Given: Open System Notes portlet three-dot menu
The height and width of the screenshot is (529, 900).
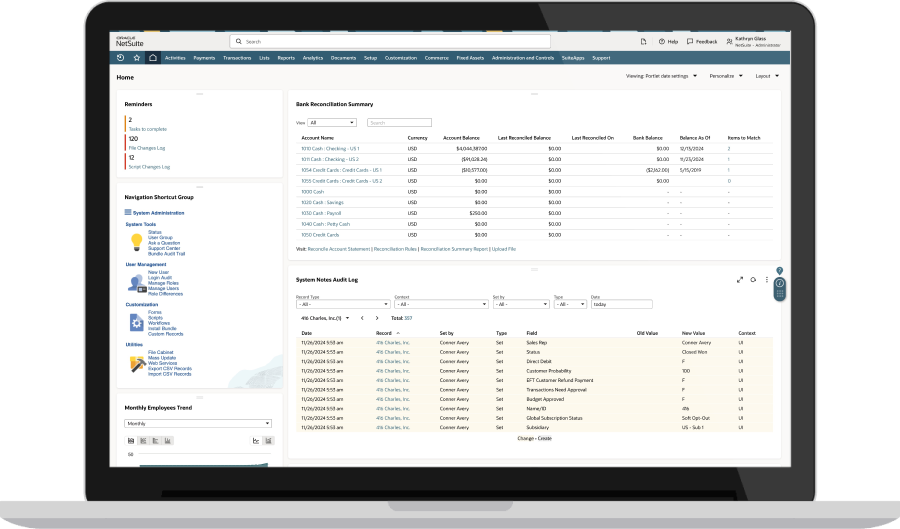Looking at the screenshot, I should tap(767, 279).
